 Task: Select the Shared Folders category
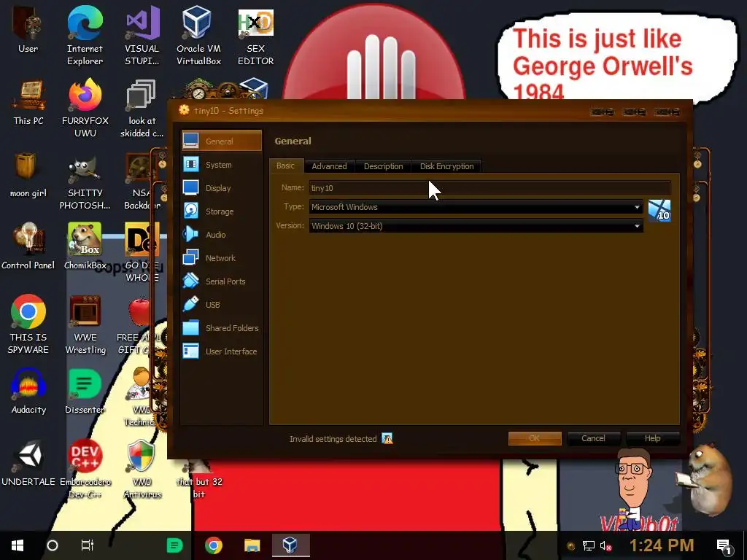pos(222,327)
